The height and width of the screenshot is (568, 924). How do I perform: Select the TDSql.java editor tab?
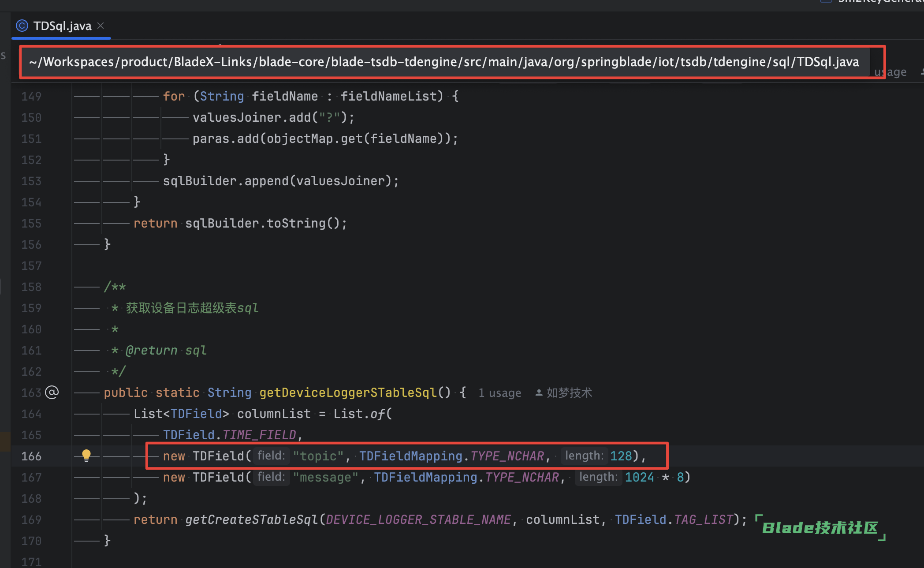(62, 26)
